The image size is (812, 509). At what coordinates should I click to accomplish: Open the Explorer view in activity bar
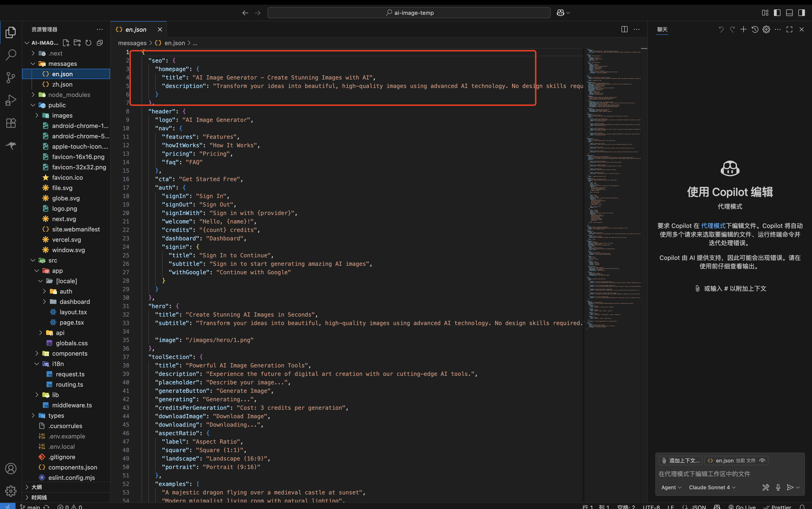pos(11,33)
